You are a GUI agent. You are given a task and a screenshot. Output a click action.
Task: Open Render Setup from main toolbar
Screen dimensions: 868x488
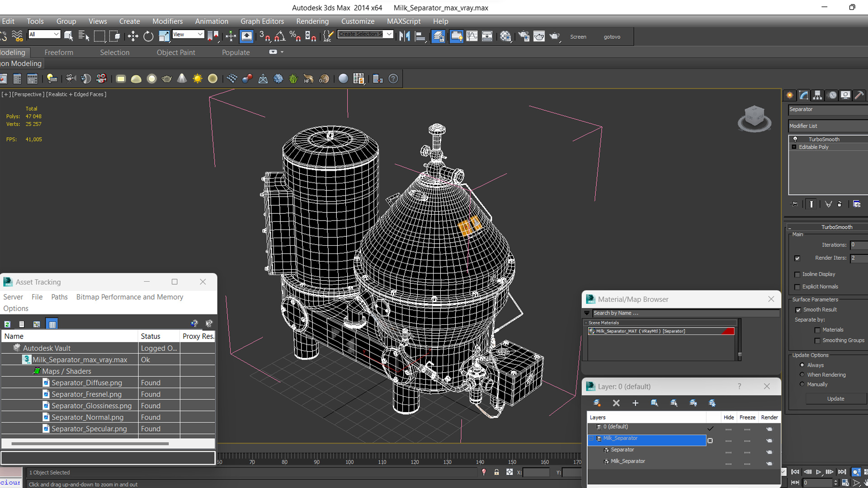tap(524, 37)
